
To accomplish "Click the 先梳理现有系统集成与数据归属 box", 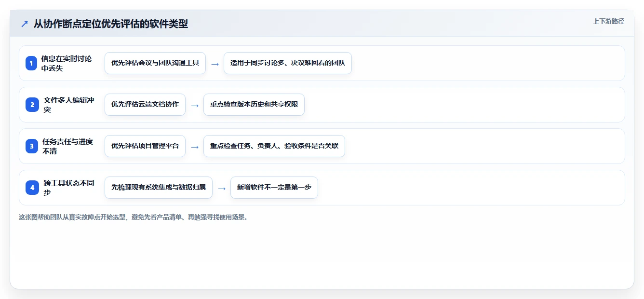I will (x=159, y=188).
